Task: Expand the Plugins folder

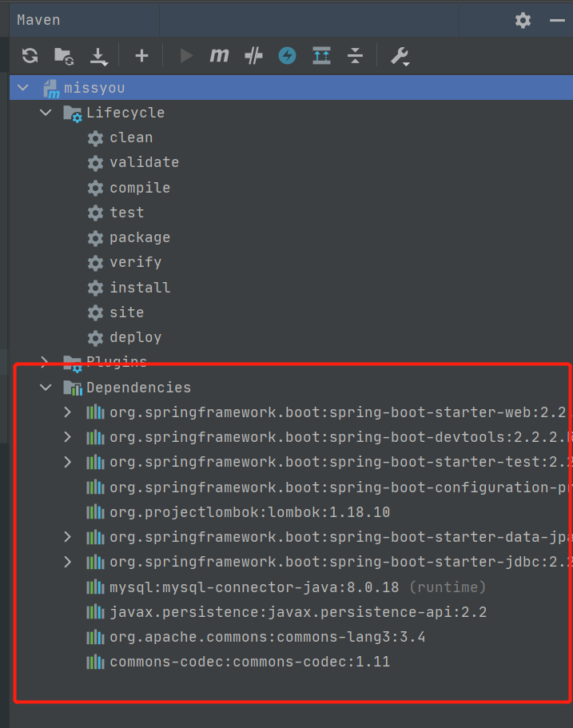Action: point(45,362)
